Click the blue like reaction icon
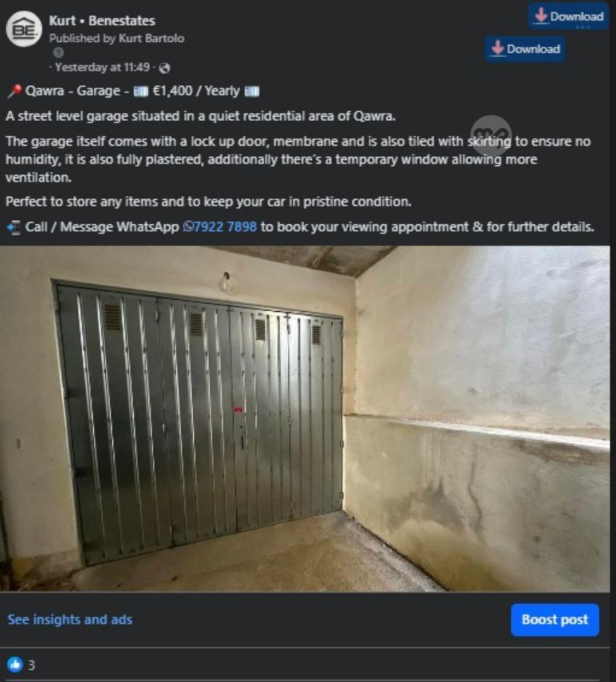 tap(15, 664)
